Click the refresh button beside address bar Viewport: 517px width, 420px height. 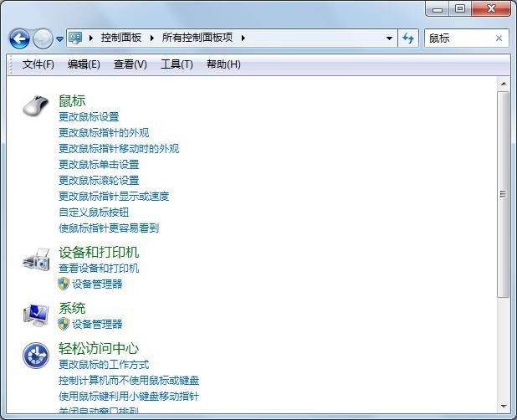coord(408,38)
